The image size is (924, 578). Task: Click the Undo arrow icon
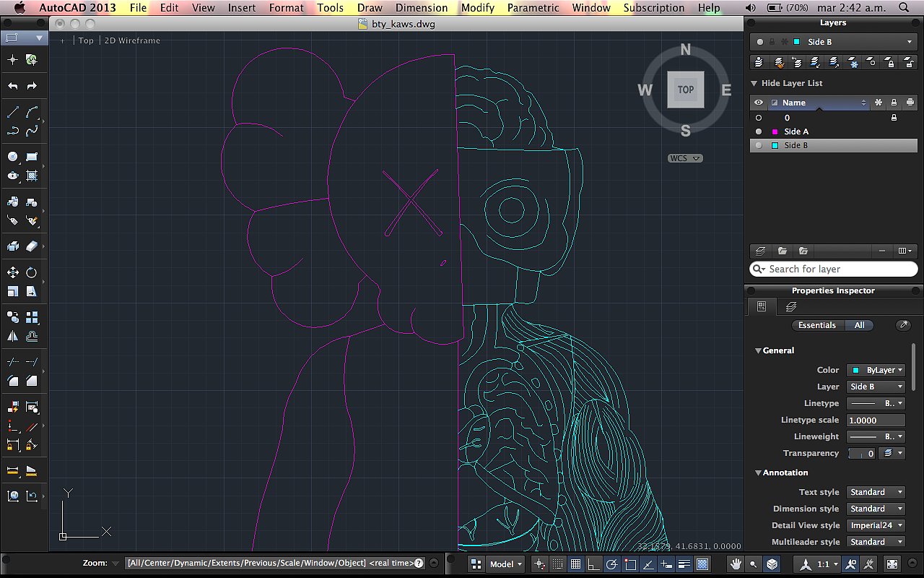[x=12, y=86]
